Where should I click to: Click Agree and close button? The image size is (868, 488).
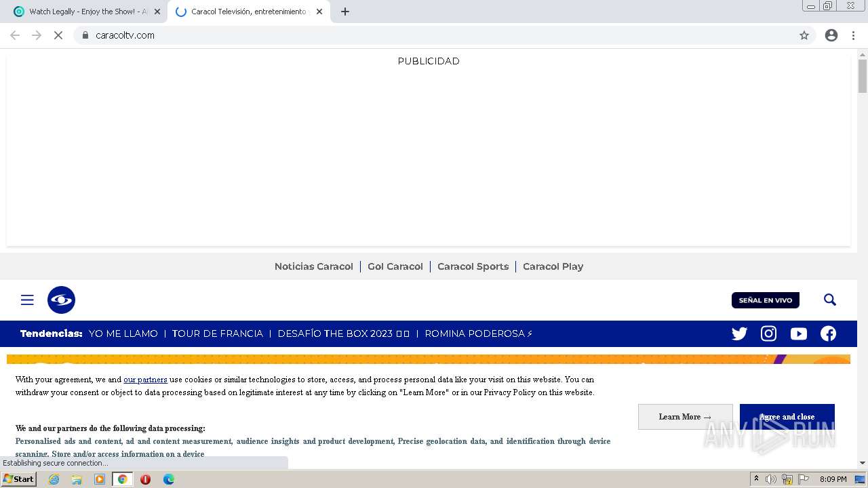click(x=787, y=417)
